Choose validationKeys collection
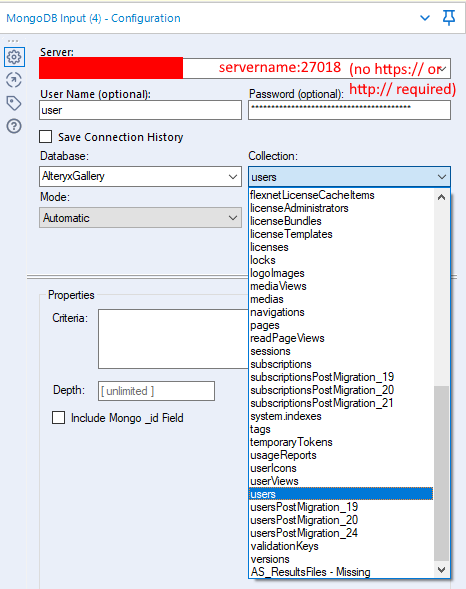This screenshot has width=466, height=589. coord(341,546)
